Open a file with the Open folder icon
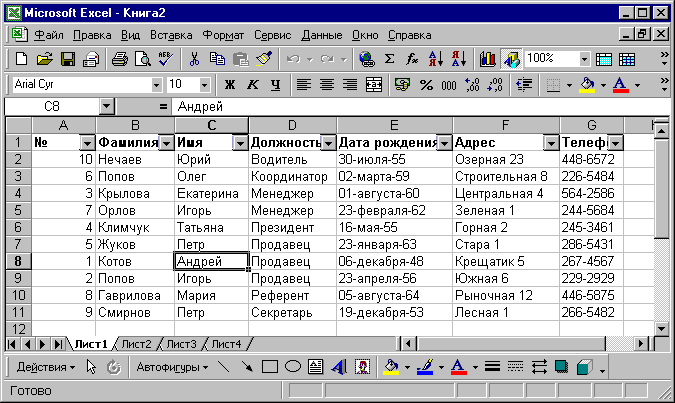Screen dimensions: 675x403 coord(44,59)
